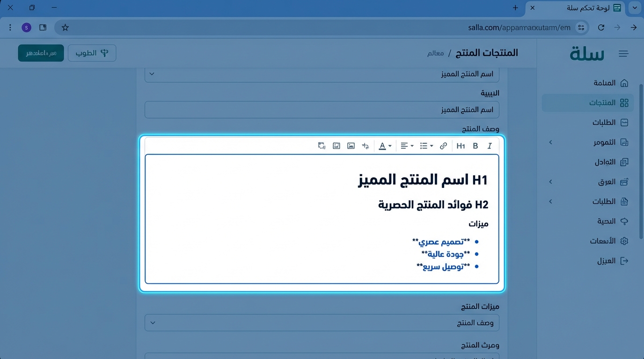Click inside the اسم المنتج المميز input field
The image size is (644, 359).
coord(322,110)
